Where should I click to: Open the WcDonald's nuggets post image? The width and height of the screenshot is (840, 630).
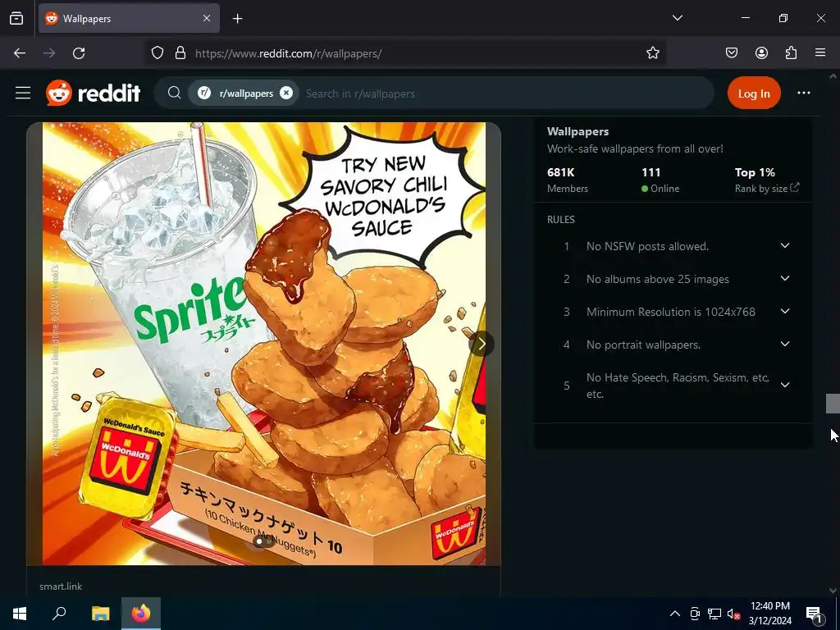tap(264, 344)
